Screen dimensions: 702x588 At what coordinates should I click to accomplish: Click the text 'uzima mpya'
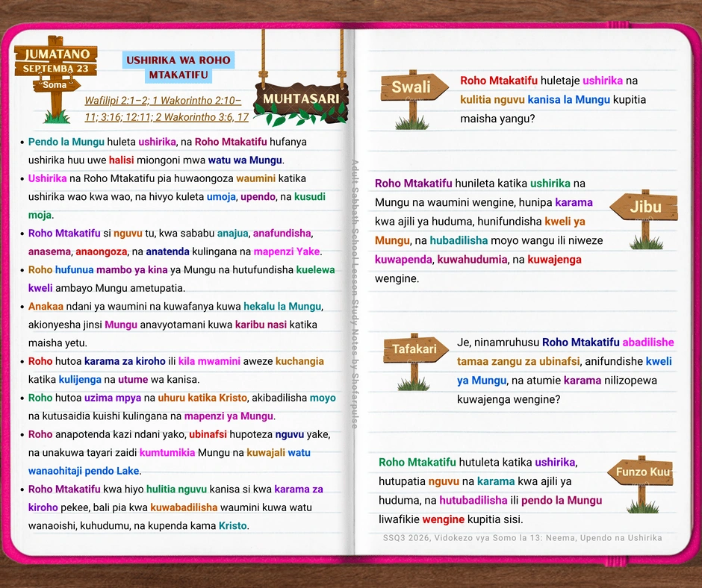pyautogui.click(x=113, y=398)
